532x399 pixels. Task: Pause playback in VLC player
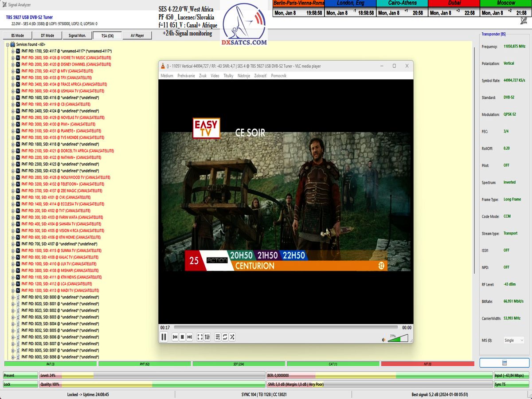[x=164, y=337]
